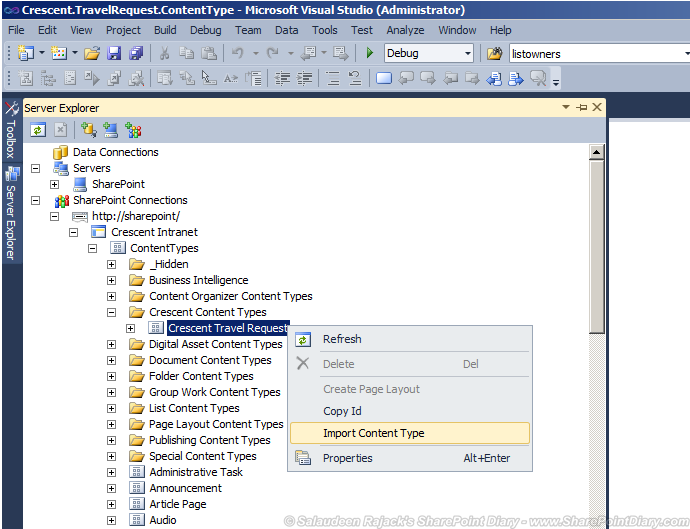The image size is (690, 529).
Task: Click the Toggle Bookmark toolbar icon
Action: [384, 78]
